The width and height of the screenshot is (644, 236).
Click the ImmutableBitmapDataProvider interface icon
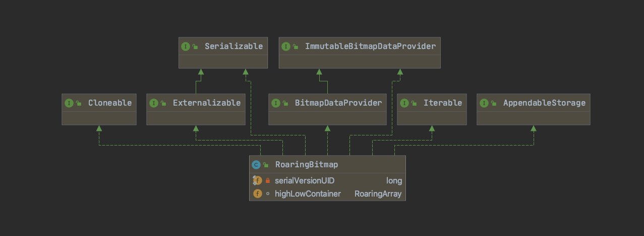(286, 46)
